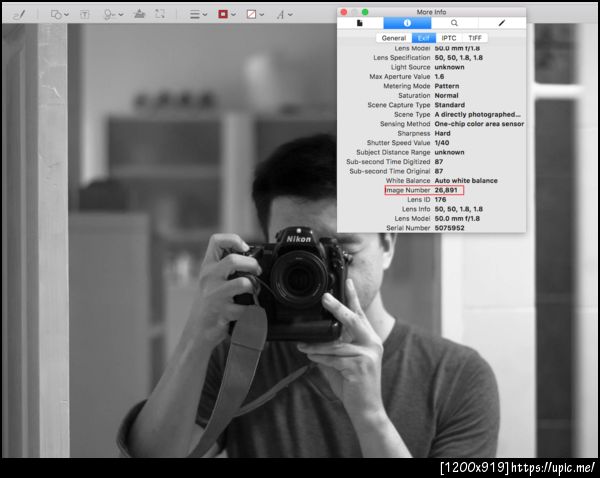Click 'Auto white balance' value
The width and height of the screenshot is (600, 478).
point(466,181)
